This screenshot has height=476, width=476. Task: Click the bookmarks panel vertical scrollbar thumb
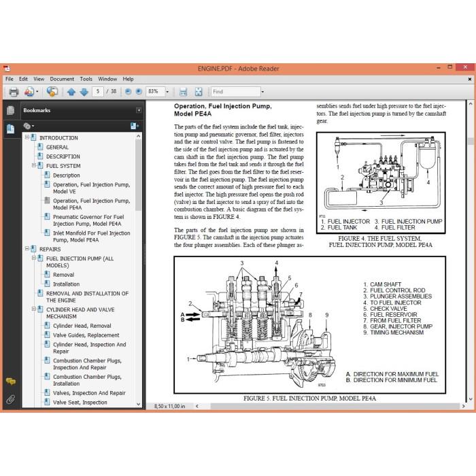(x=139, y=175)
